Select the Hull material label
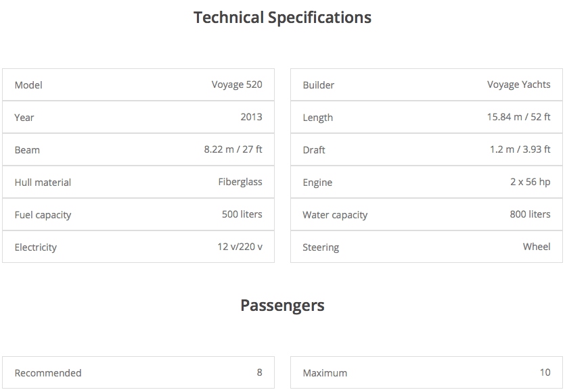Viewport: 565px width, 392px height. pos(43,182)
